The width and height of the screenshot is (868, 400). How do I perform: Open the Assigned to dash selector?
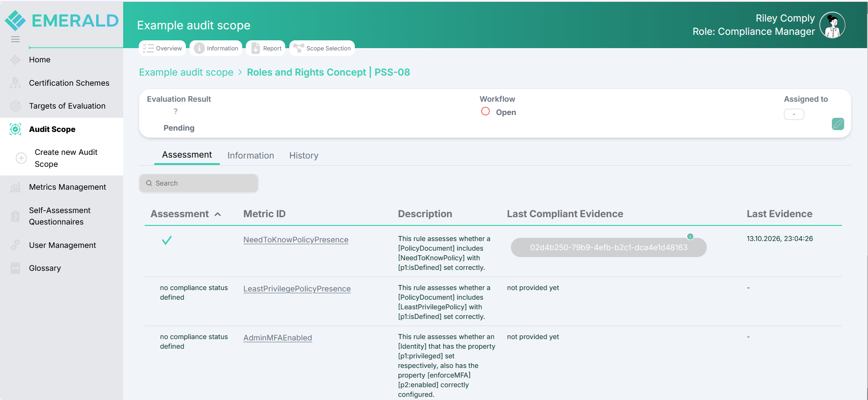[x=794, y=114]
